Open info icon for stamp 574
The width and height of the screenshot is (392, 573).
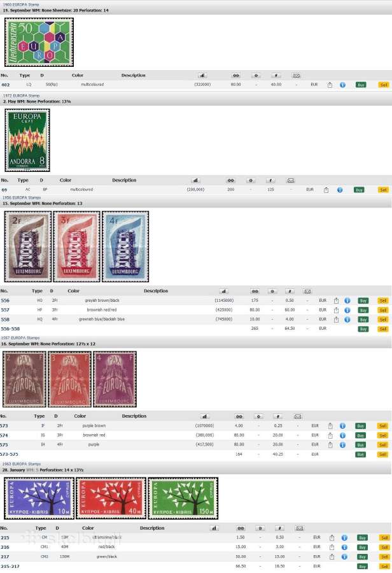(x=342, y=435)
